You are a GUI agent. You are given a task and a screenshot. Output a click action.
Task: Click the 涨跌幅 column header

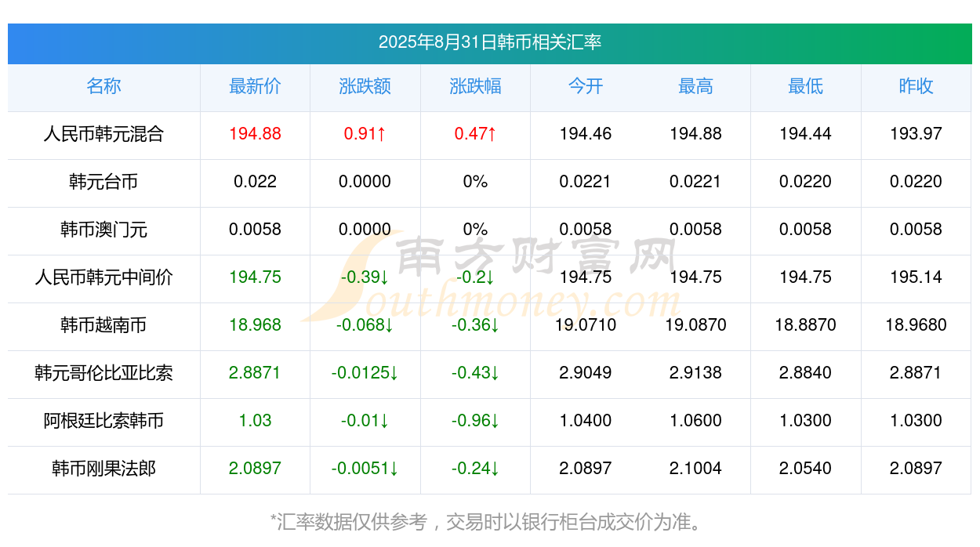pos(475,86)
